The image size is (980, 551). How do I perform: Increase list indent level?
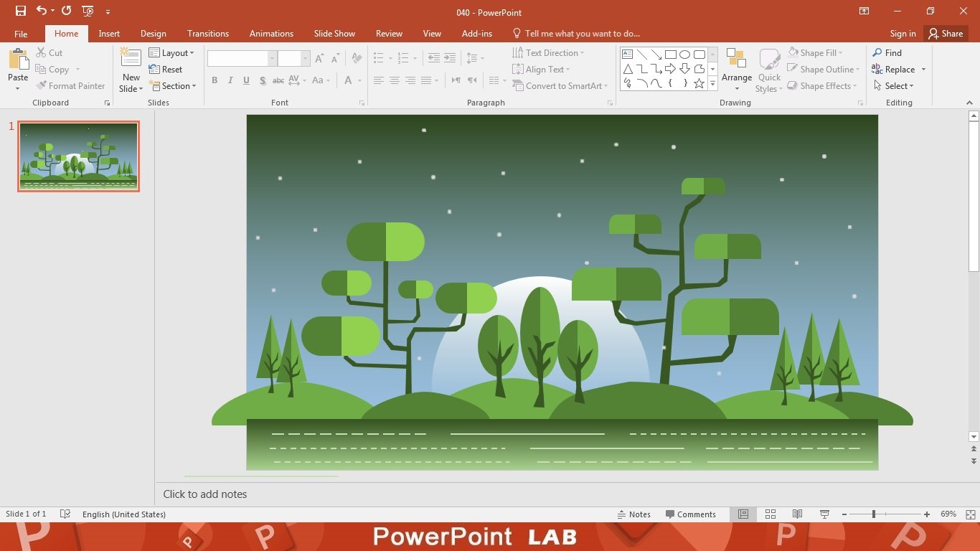click(449, 58)
